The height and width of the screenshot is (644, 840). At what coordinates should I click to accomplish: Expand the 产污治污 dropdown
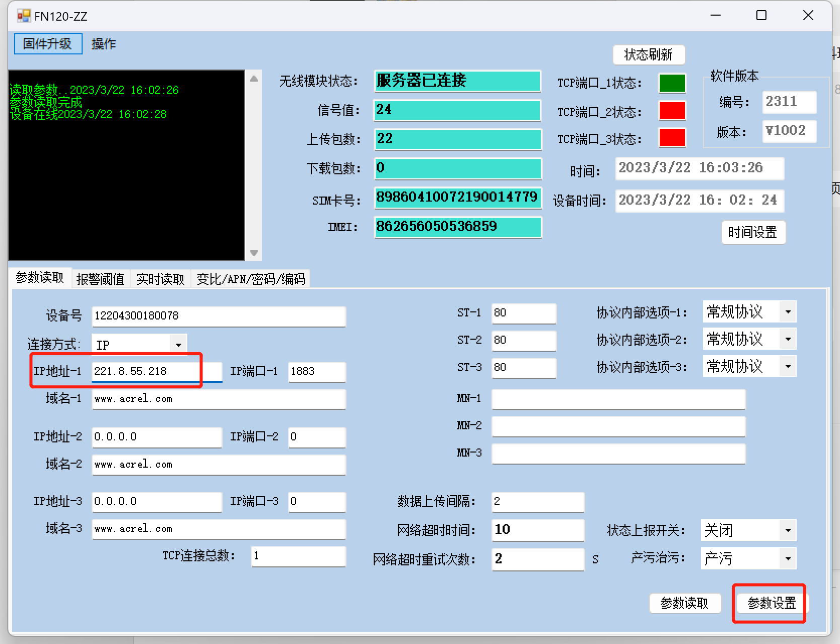tap(788, 558)
